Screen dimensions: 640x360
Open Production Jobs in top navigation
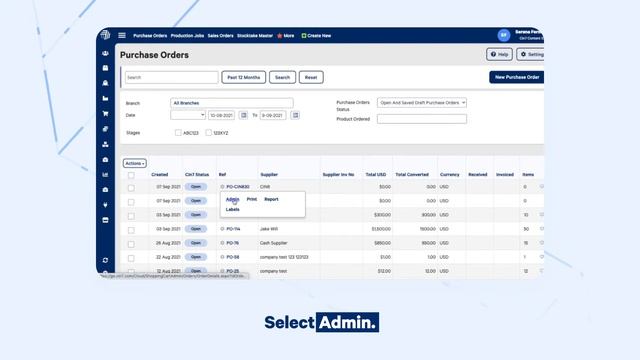[x=187, y=36]
